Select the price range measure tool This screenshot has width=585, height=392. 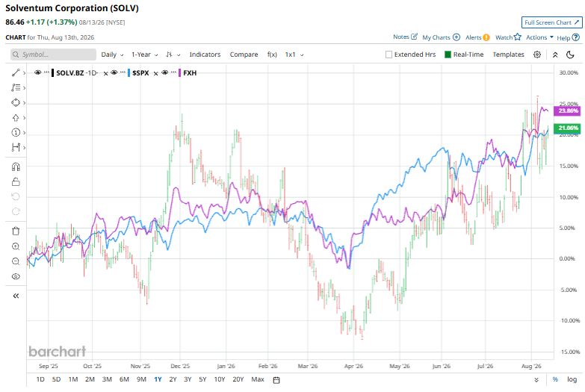16,147
